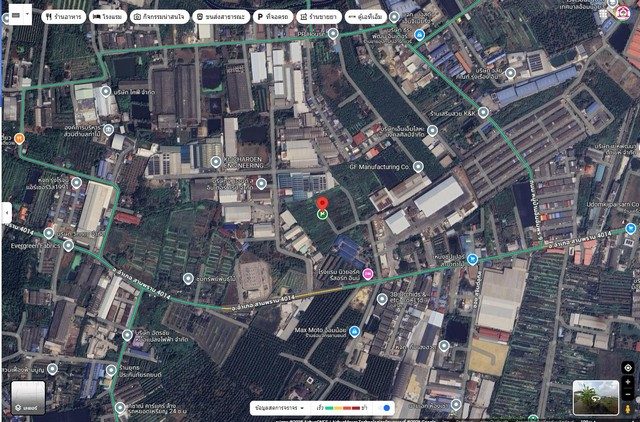640x422 pixels.
Task: Filter by restaurants (ร้านอาหาร) chip
Action: tap(62, 17)
